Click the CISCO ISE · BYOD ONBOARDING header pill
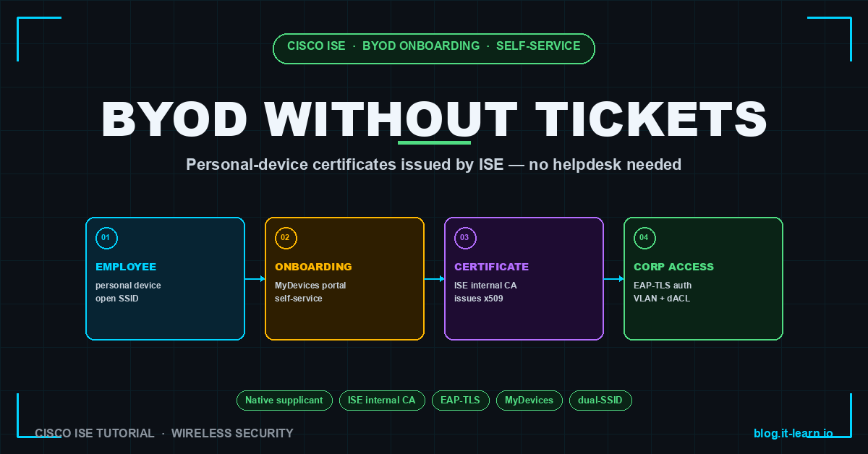Image resolution: width=868 pixels, height=454 pixels. 434,48
